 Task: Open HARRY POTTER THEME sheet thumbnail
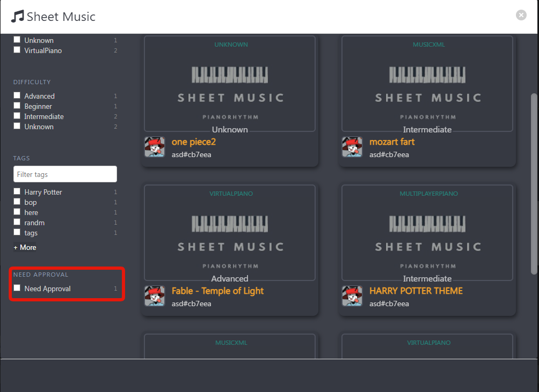427,232
